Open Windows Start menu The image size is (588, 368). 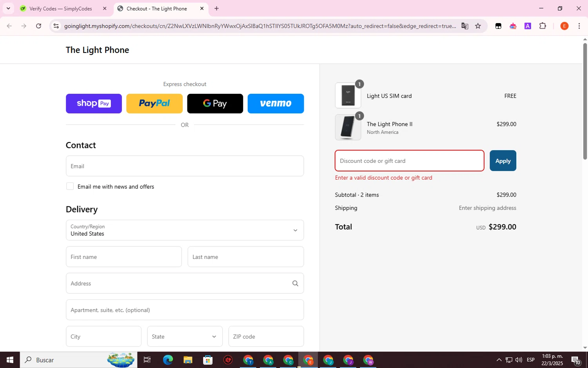pos(10,360)
